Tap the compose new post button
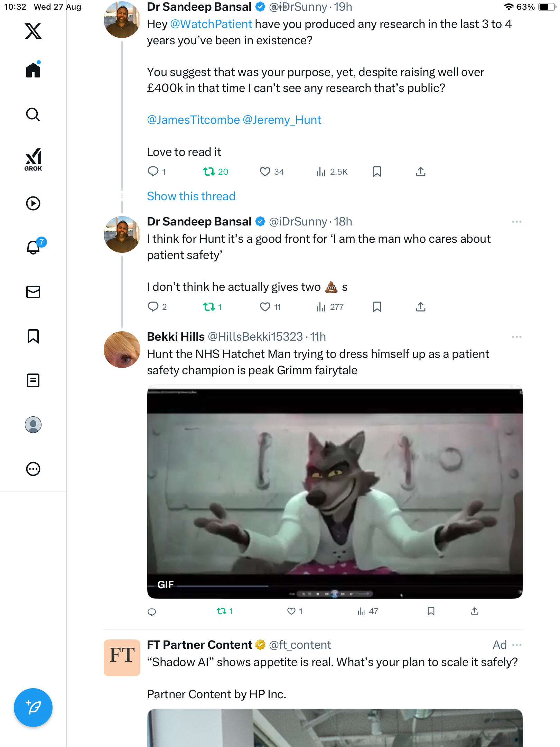Screen dimensions: 560x747 coord(33,707)
